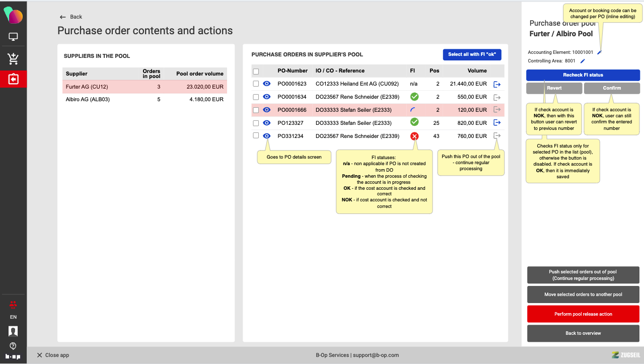View details of PO0001623 via eye icon

(x=267, y=84)
